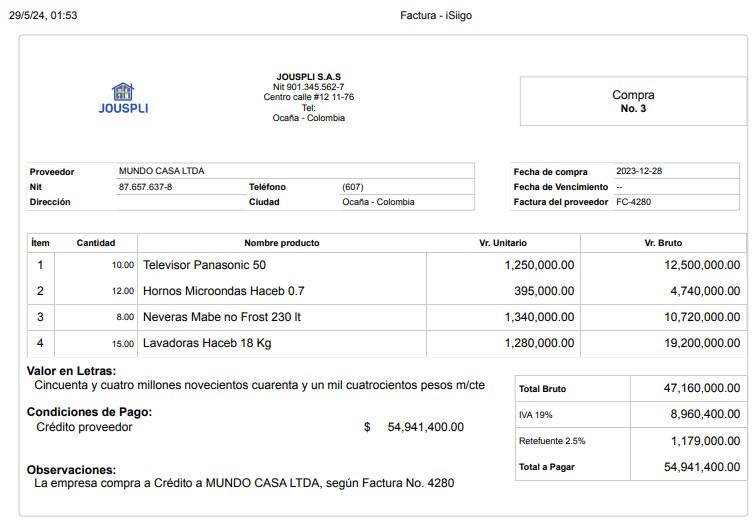Click quantity 8.00 for the Neveras
Image resolution: width=756 pixels, height=529 pixels.
point(125,317)
